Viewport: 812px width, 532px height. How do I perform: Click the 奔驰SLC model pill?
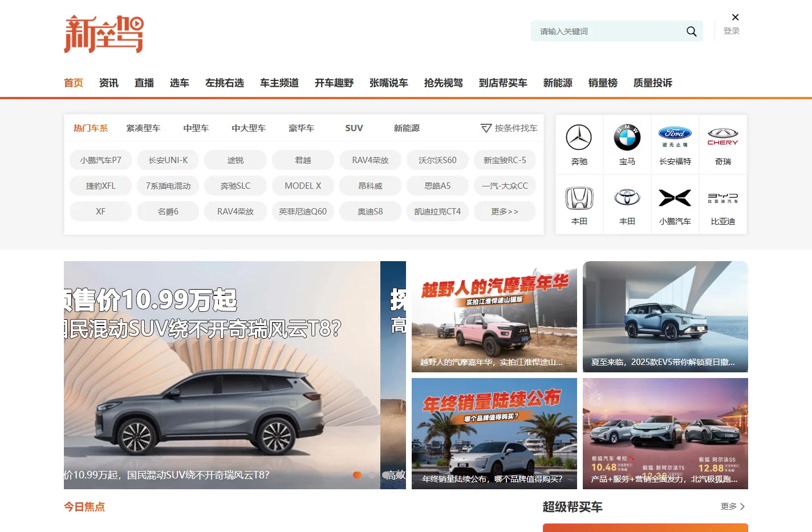(236, 186)
